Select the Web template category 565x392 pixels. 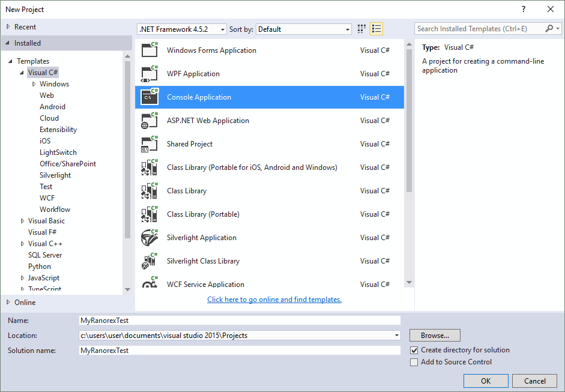47,95
